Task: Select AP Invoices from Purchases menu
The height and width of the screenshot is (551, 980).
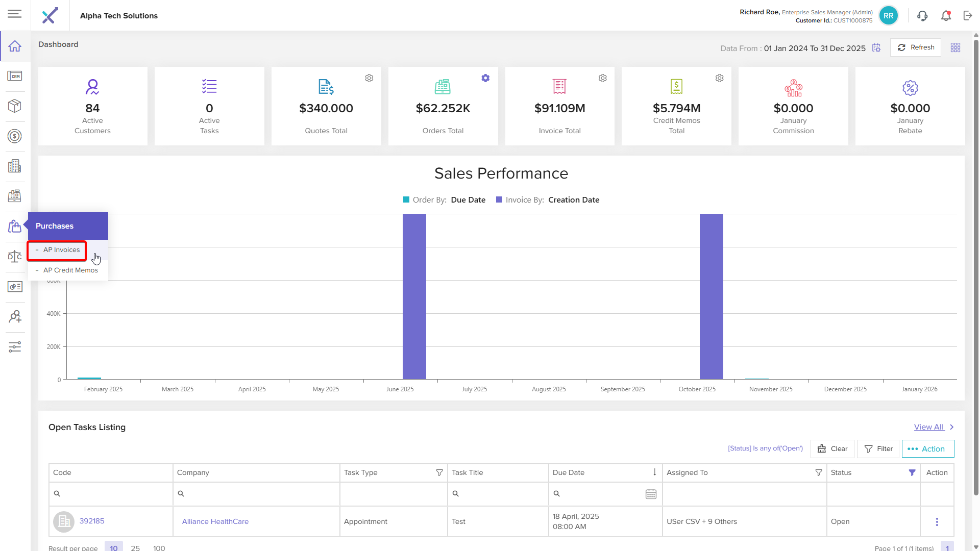Action: pyautogui.click(x=61, y=250)
